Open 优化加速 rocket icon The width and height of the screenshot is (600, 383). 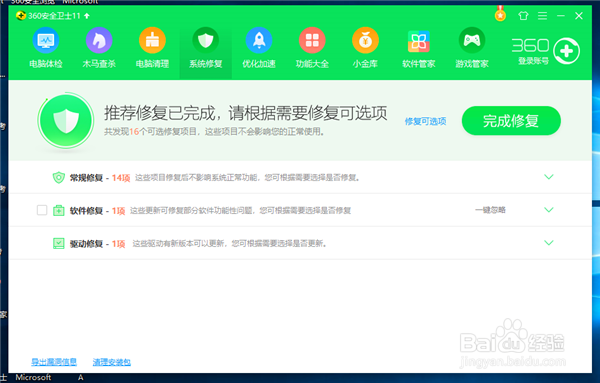[259, 40]
